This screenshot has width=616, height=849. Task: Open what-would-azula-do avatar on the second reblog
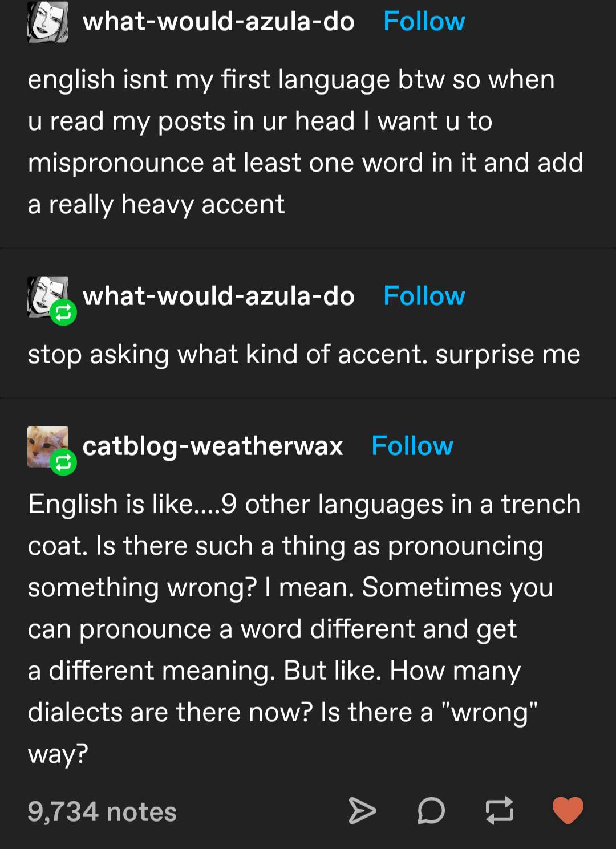(x=44, y=294)
